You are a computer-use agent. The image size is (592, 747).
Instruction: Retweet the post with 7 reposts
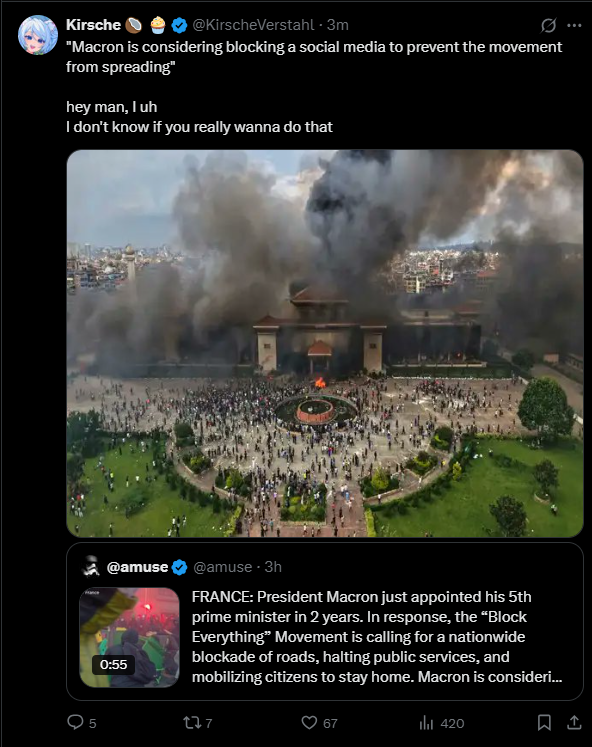[198, 723]
